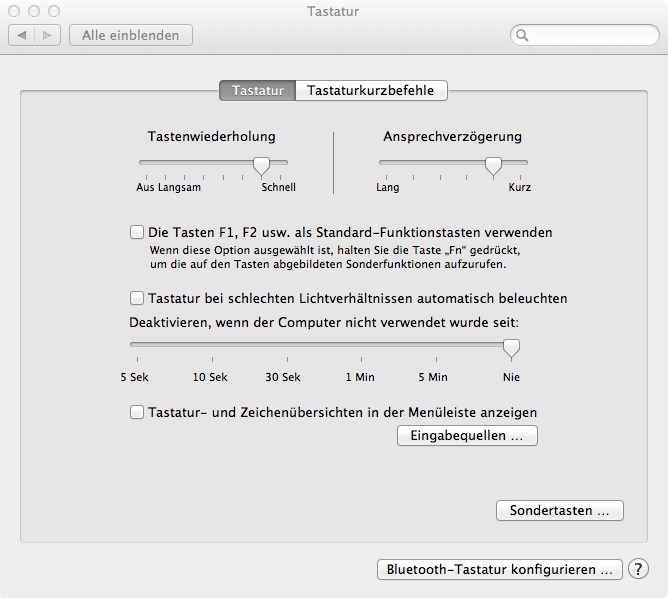The image size is (668, 598).
Task: Open help via the question mark button
Action: 638,569
